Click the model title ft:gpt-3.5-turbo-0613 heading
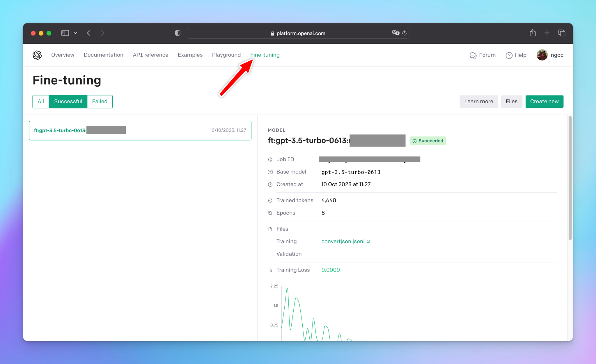 point(308,141)
